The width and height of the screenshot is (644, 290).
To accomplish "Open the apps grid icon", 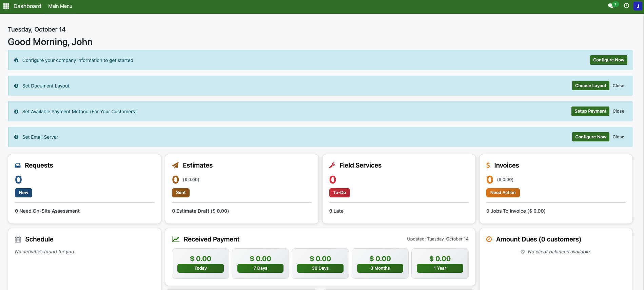I will coord(6,6).
